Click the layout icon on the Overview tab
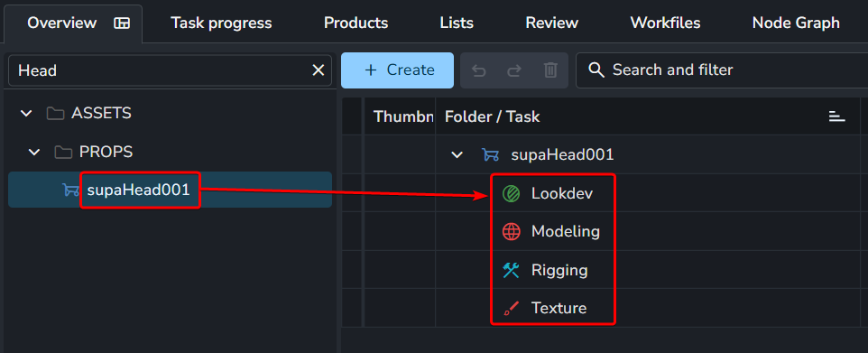Viewport: 868px width, 353px height. tap(122, 23)
